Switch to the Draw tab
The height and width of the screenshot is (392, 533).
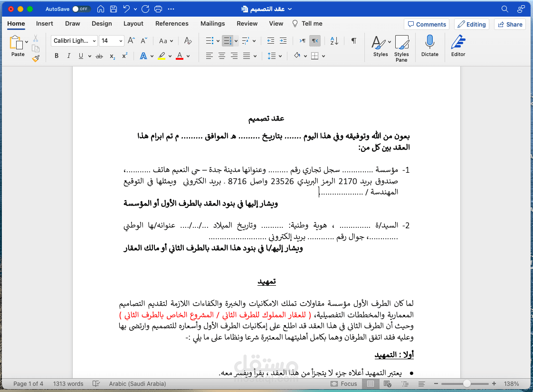click(72, 23)
